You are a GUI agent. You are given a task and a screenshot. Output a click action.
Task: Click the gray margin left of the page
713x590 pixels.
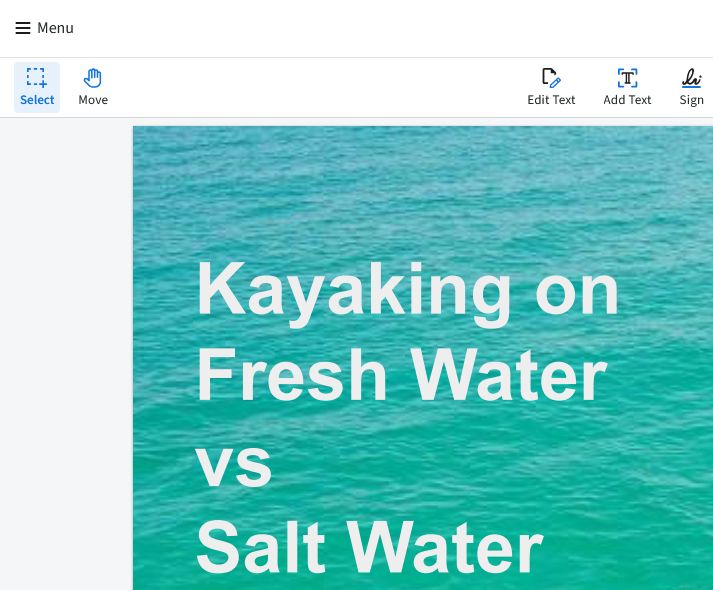(x=66, y=350)
